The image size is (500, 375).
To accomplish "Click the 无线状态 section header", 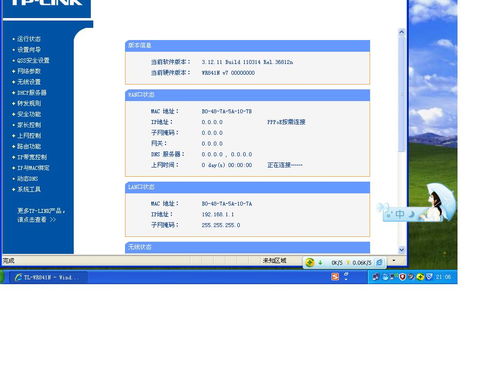I will pyautogui.click(x=247, y=247).
